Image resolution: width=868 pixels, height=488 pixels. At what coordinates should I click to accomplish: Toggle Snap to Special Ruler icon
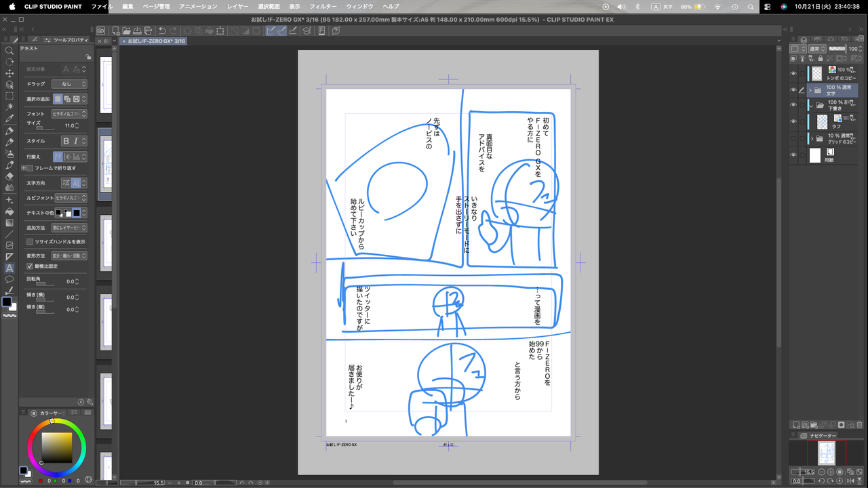[x=281, y=30]
